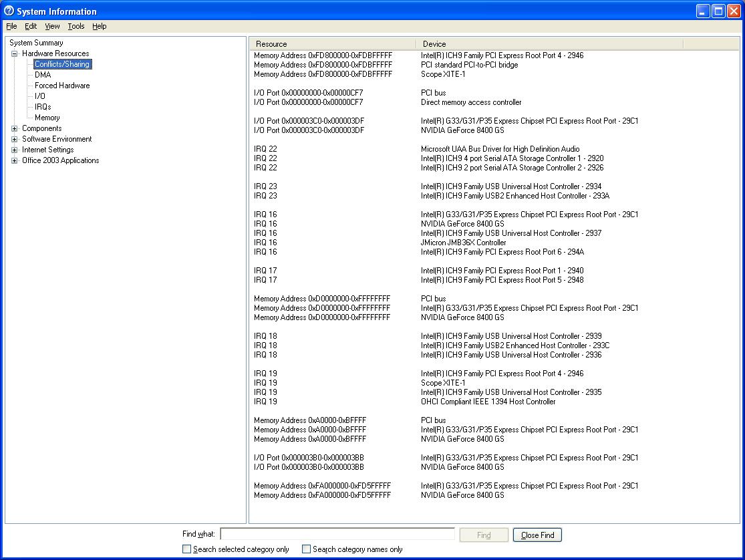Expand Office 2003 Applications node

coord(15,160)
